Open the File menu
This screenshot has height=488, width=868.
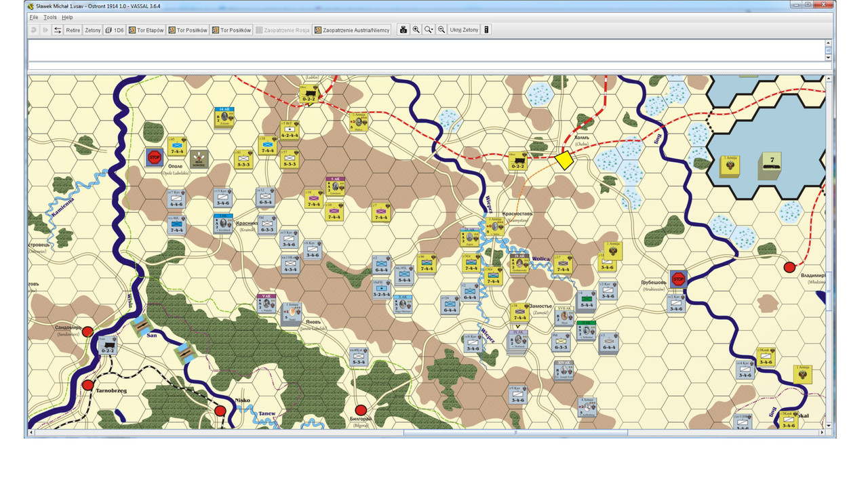point(34,17)
